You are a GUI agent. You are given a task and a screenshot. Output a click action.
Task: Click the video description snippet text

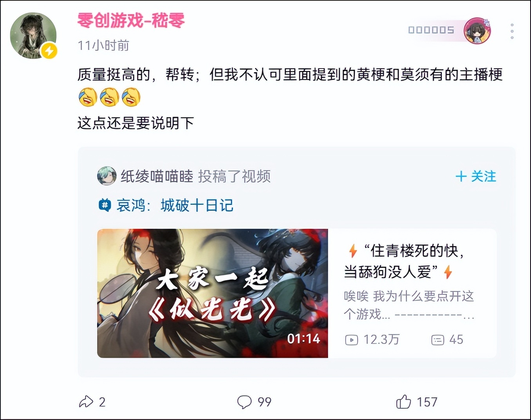pos(409,305)
